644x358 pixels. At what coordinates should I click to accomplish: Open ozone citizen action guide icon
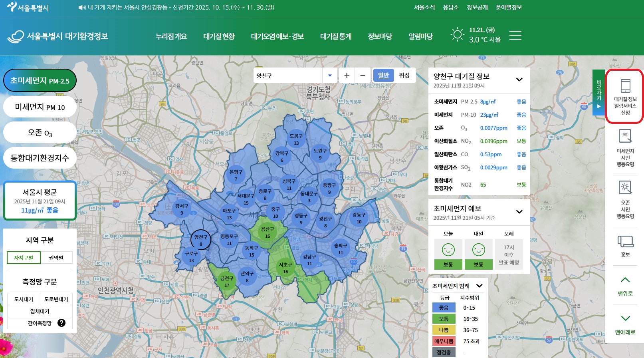(625, 187)
